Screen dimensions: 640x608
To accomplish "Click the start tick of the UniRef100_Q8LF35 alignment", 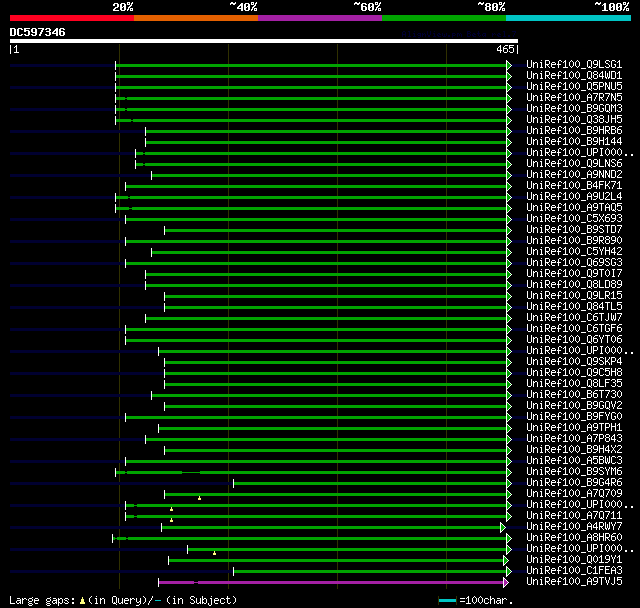I will pos(164,385).
